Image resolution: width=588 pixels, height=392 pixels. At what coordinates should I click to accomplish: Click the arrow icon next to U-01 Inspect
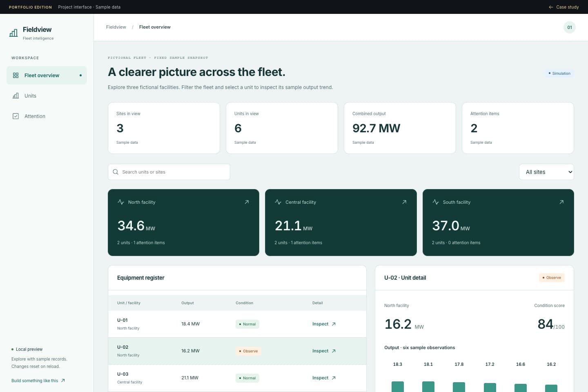334,324
